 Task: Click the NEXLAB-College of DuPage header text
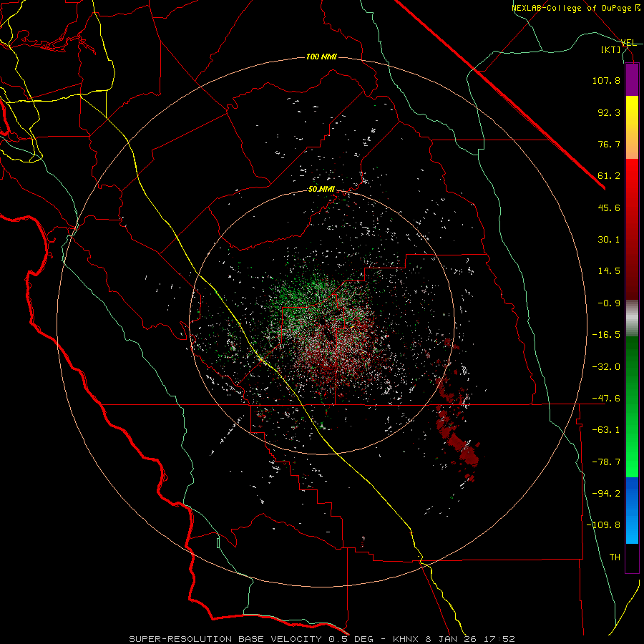pos(576,8)
